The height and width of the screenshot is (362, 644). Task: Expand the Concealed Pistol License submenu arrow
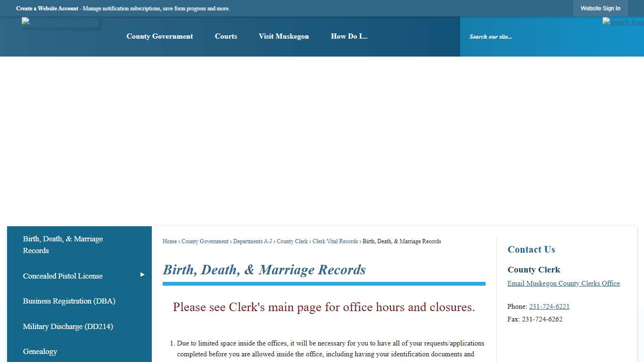142,274
